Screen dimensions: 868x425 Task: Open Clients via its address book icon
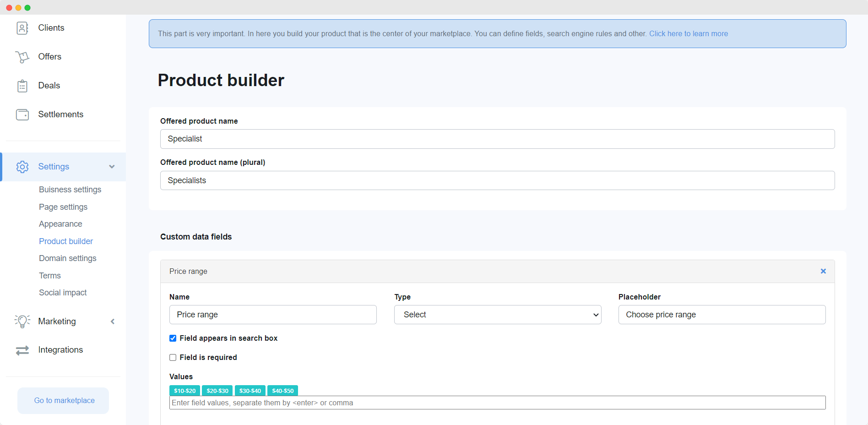click(x=22, y=28)
